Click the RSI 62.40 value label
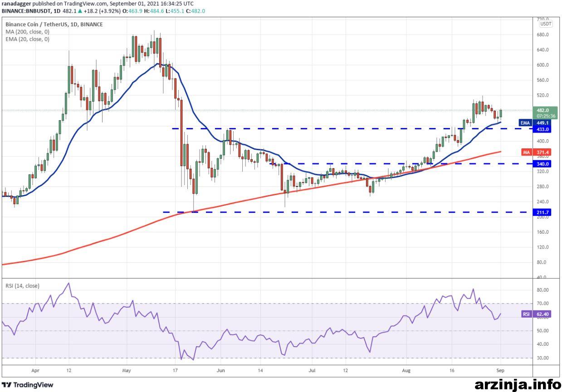 pos(536,314)
